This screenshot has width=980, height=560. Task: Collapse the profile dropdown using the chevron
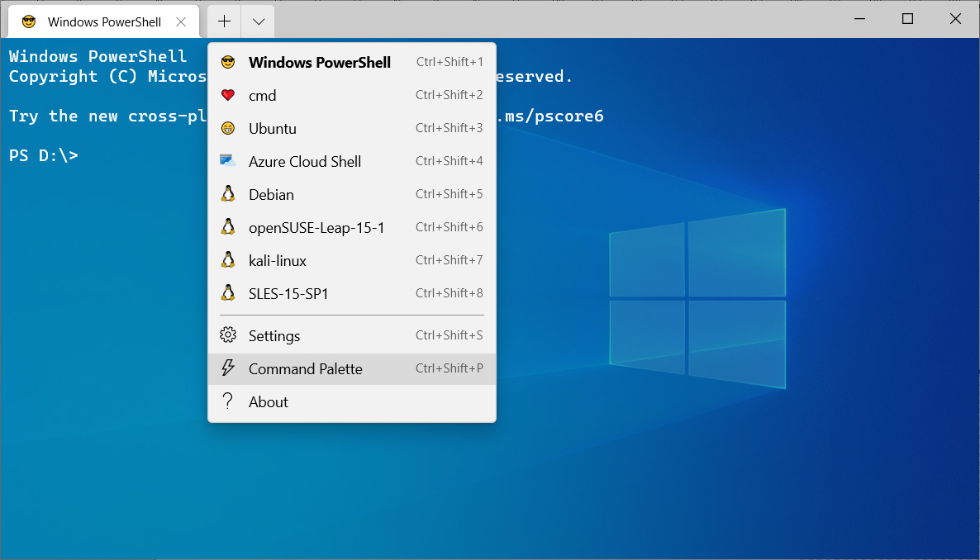click(x=258, y=21)
